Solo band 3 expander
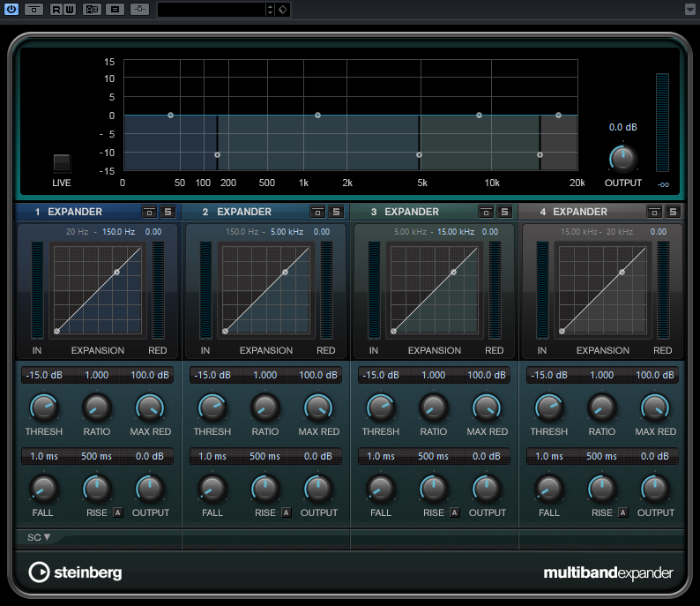 (504, 212)
